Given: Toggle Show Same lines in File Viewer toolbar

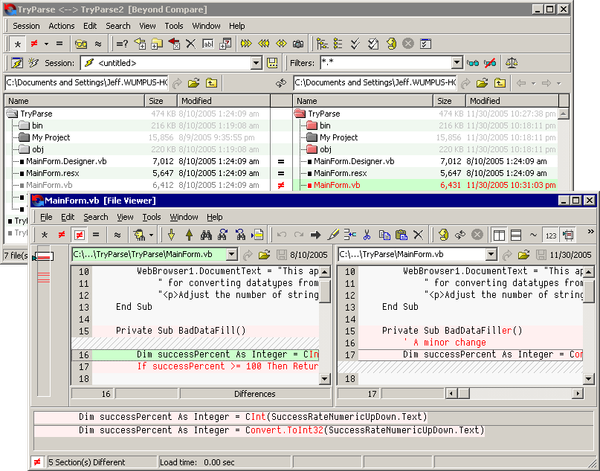Looking at the screenshot, I should pos(96,235).
